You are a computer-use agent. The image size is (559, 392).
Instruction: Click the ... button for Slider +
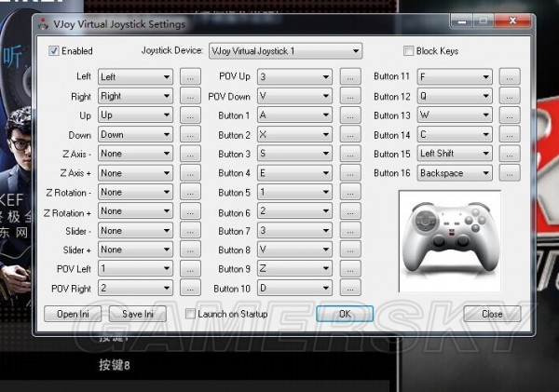pos(190,250)
